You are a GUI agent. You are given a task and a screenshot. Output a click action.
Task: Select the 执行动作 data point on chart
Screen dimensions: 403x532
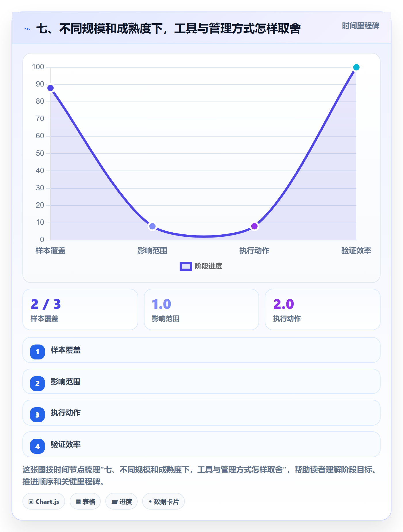click(254, 226)
